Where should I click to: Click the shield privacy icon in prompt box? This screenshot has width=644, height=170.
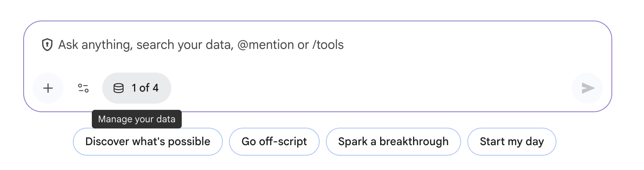pos(47,45)
